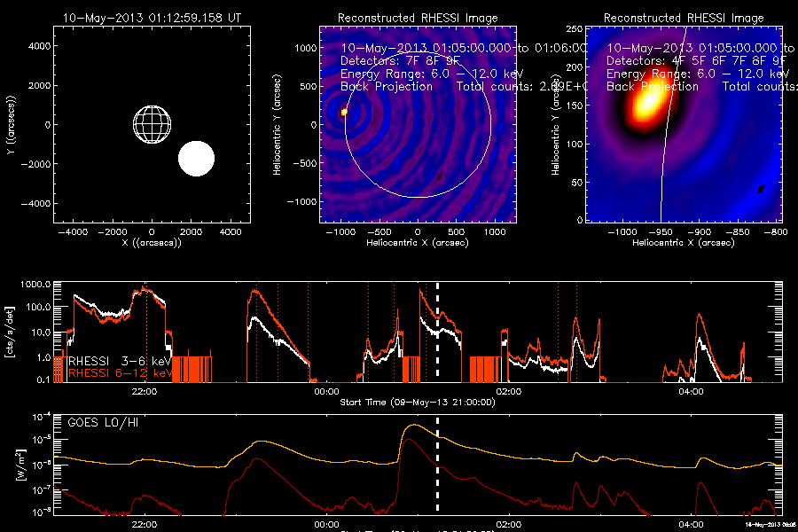Click the '10-May-2013 01:12:59.158 UT' title
Screen dimensions: 798x532
coord(152,18)
